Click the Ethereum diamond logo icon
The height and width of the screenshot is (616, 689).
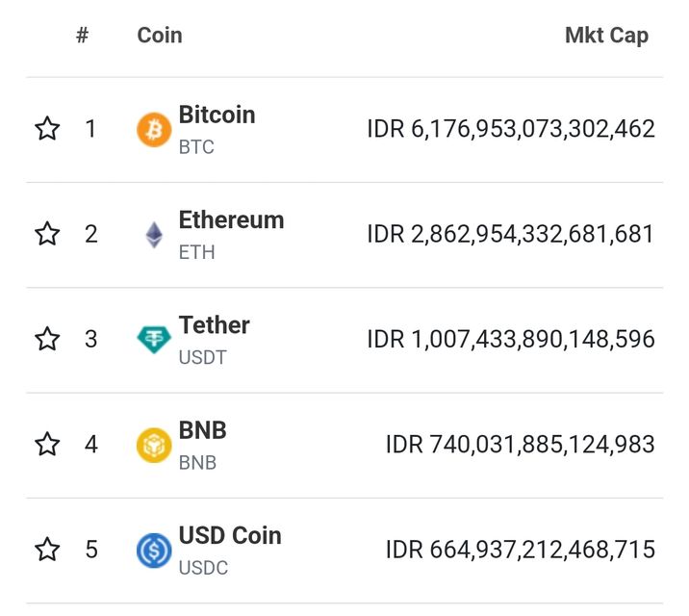pyautogui.click(x=154, y=234)
